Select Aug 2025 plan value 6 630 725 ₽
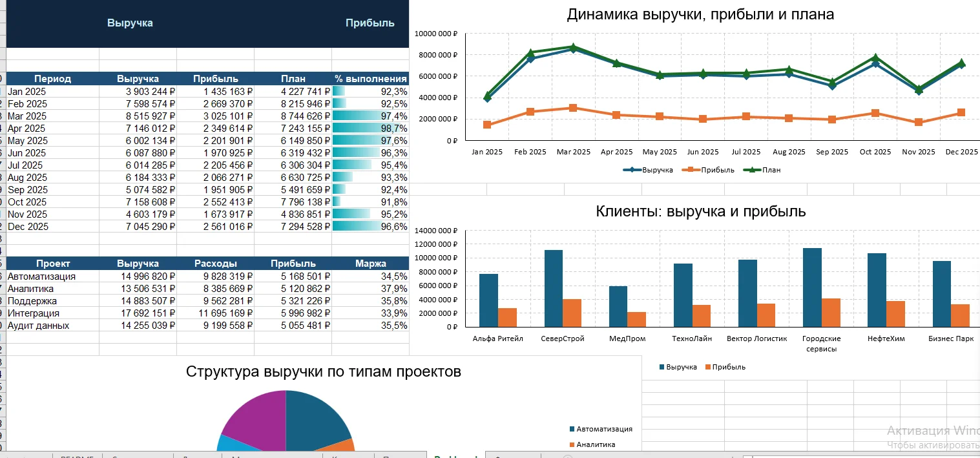Viewport: 980px width, 458px height. pos(293,178)
